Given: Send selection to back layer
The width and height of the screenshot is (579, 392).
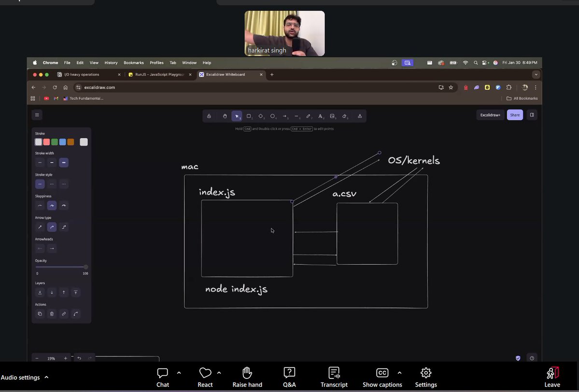Looking at the screenshot, I should (40, 293).
